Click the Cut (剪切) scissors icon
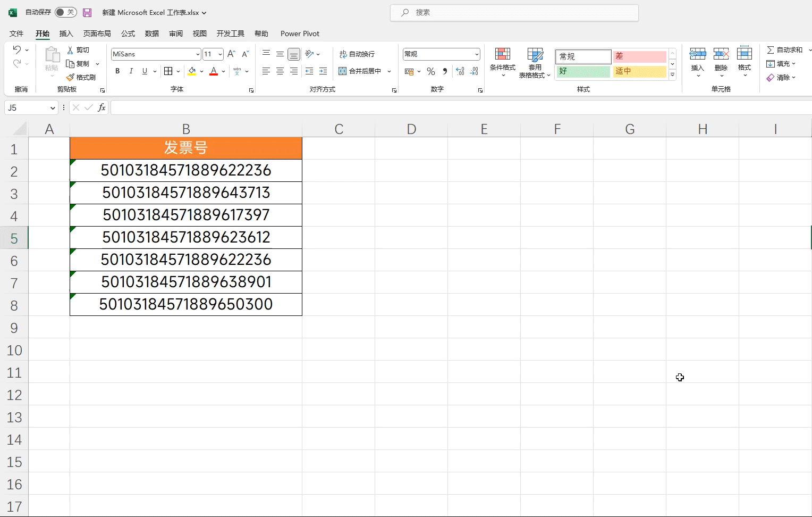 coord(70,49)
